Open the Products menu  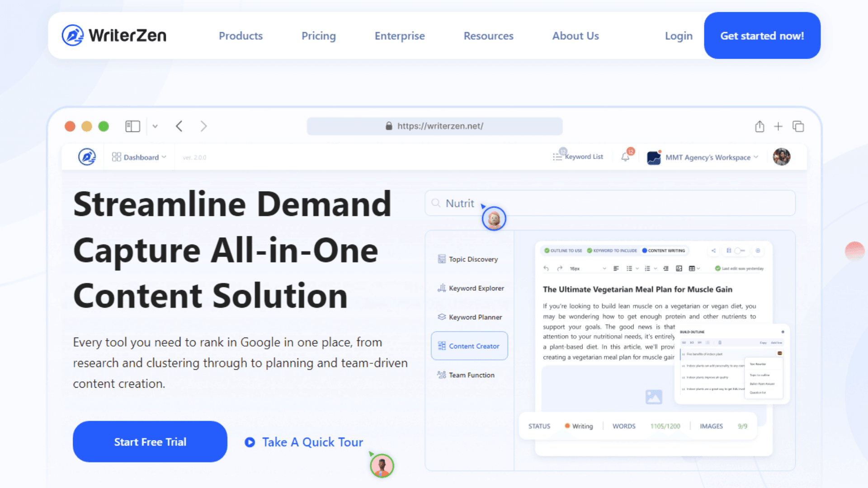[x=241, y=36]
